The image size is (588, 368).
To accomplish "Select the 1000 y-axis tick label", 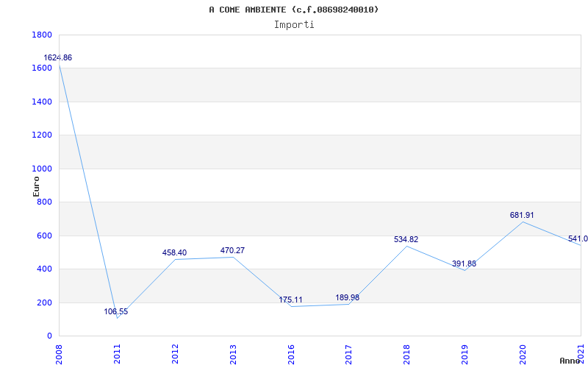I will [43, 169].
